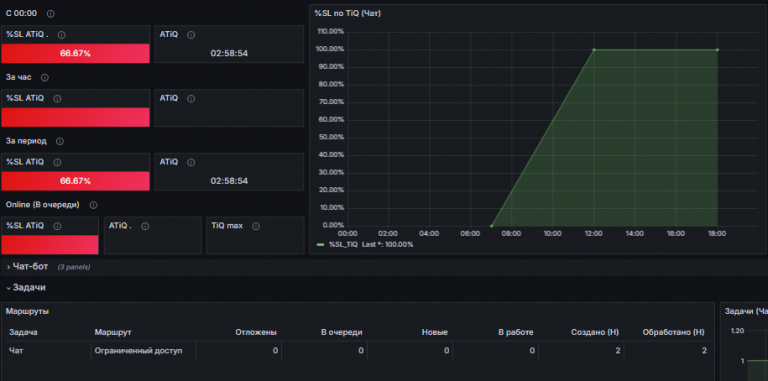Click the green %SL_TIQ legend color swatch
The height and width of the screenshot is (381, 768).
pos(321,244)
